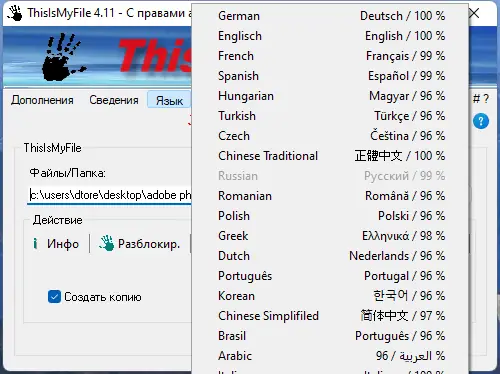
Task: Close the ThisIsMyFile window
Action: tap(474, 13)
